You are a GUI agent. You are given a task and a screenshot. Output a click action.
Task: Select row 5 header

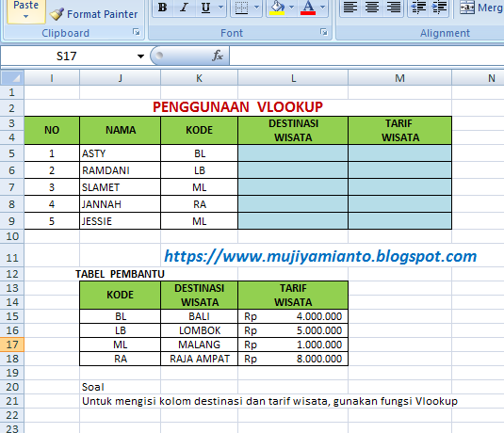(x=12, y=153)
